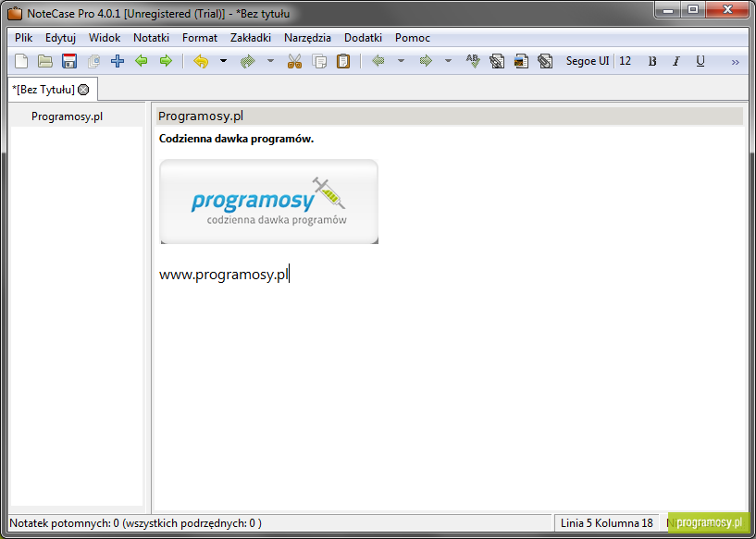756x539 pixels.
Task: Click the redo arrow icon
Action: [247, 61]
